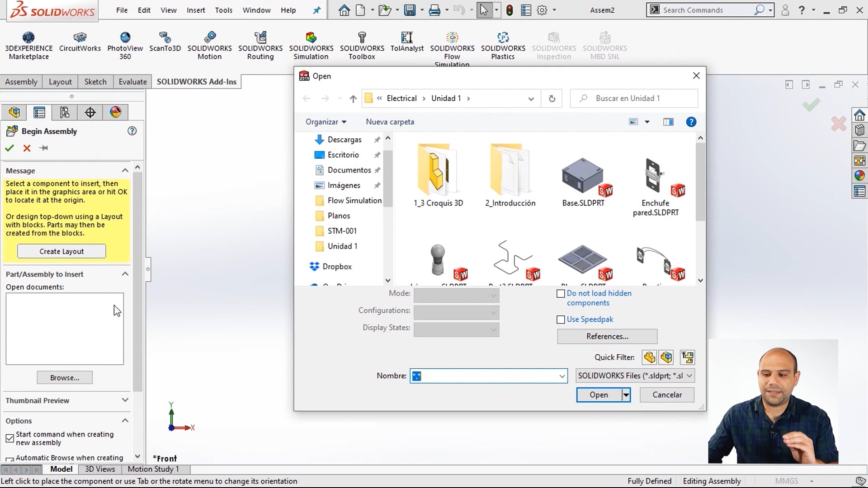Activate the SOLIDWORKS Simulation add-in

click(311, 43)
